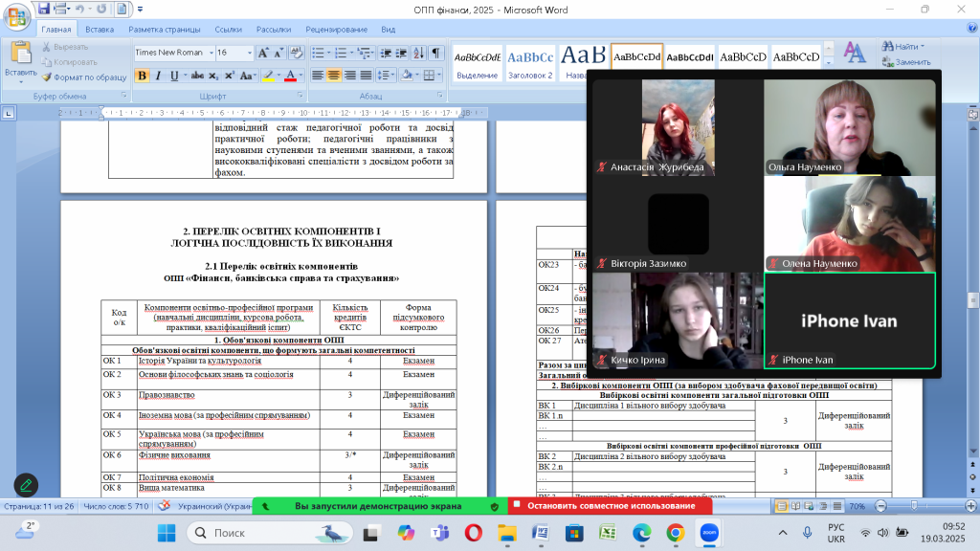Viewport: 980px width, 551px height.
Task: Open Opera from the taskbar
Action: point(474,533)
